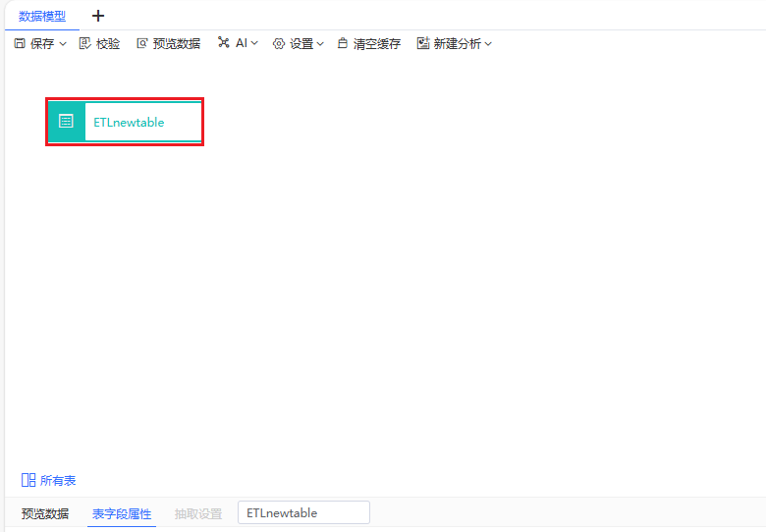Screen dimensions: 766x532
Task: Expand the 保存 dropdown arrow
Action: [x=63, y=44]
